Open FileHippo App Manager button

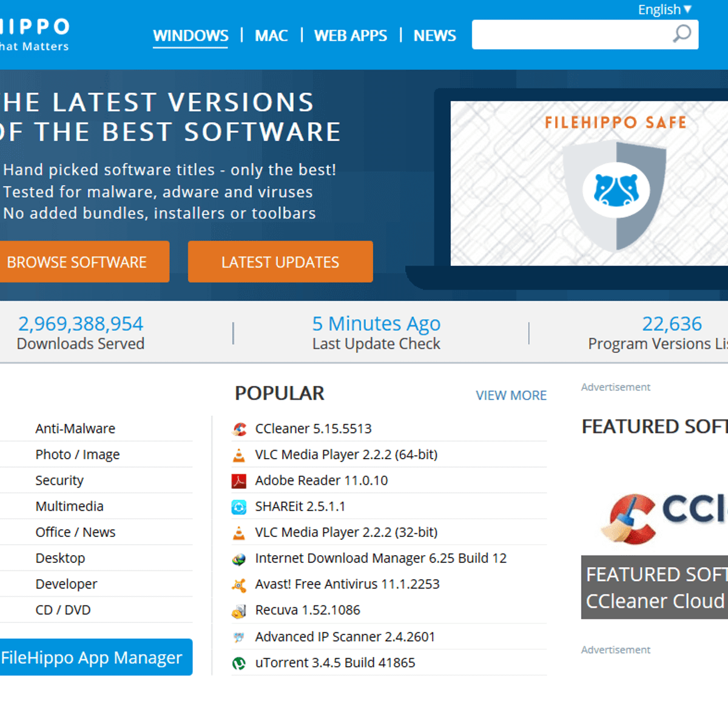click(x=96, y=657)
